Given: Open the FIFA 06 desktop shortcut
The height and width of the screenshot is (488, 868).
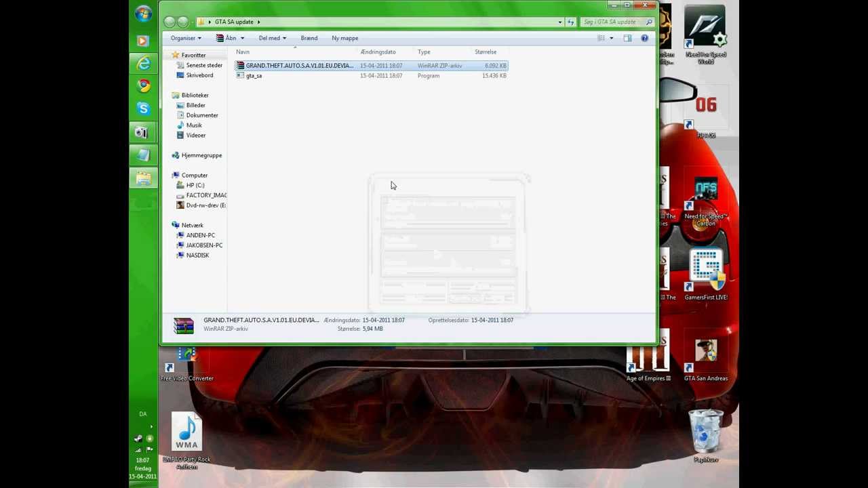Looking at the screenshot, I should coord(706,112).
